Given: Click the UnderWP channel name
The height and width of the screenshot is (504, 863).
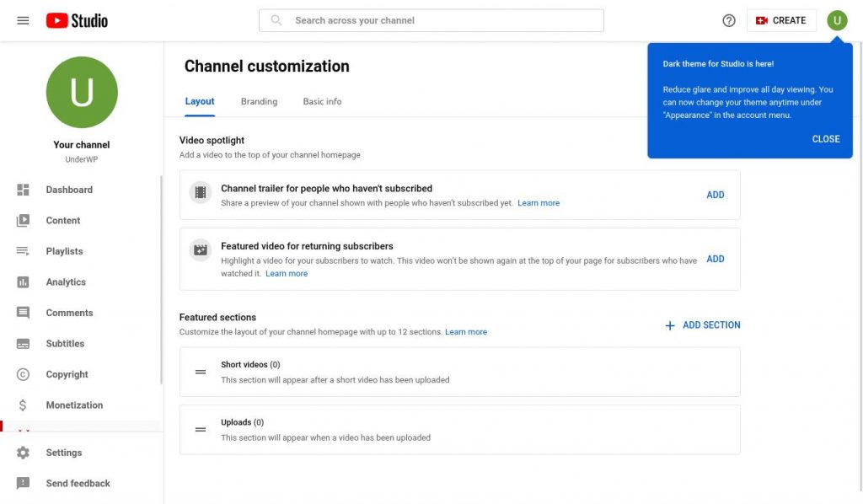Looking at the screenshot, I should (82, 159).
